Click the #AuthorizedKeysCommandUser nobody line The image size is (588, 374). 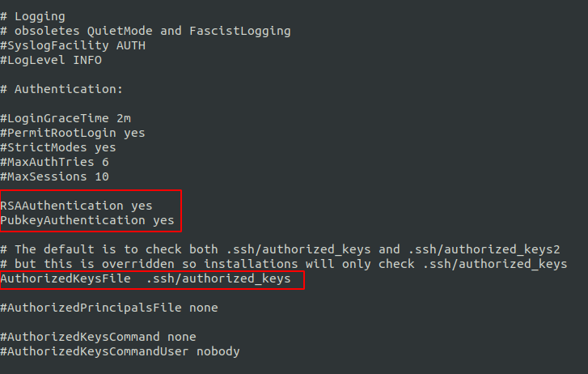tap(120, 351)
